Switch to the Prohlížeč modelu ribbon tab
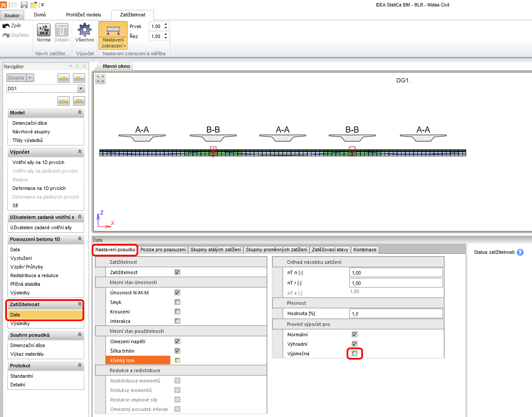The image size is (532, 417). 83,15
